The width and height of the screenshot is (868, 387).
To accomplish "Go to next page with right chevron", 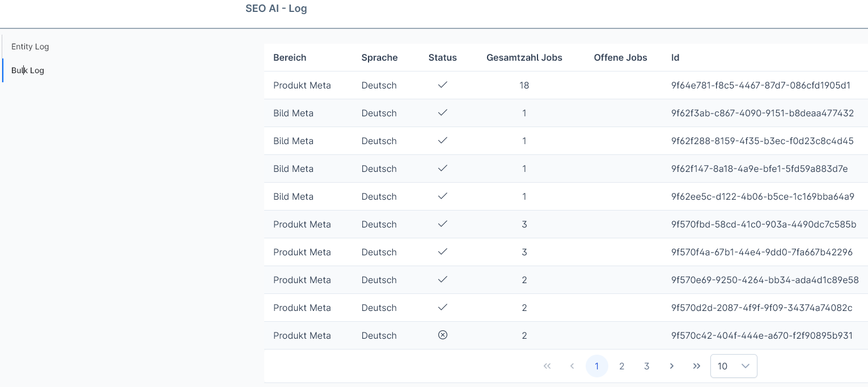I will pos(672,366).
